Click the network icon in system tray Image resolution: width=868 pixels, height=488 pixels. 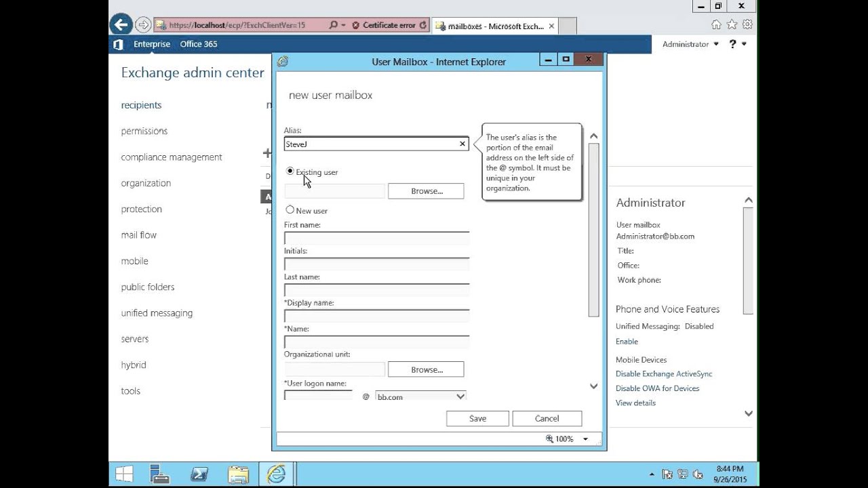point(683,474)
